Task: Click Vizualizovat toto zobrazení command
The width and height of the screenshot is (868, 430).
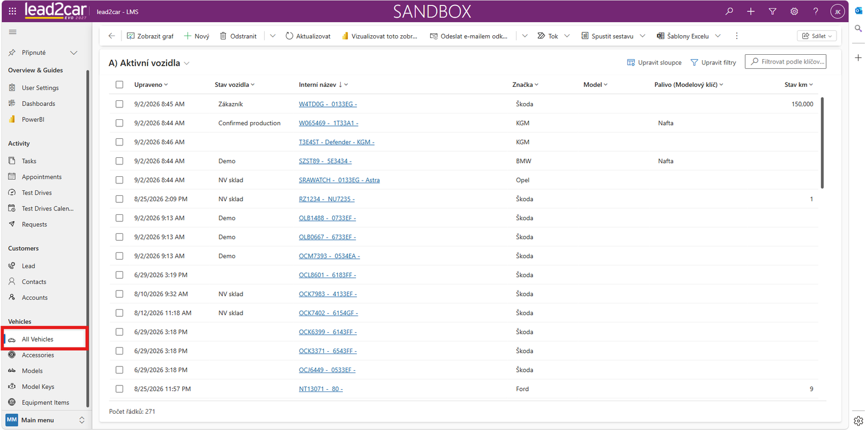Action: pos(380,36)
